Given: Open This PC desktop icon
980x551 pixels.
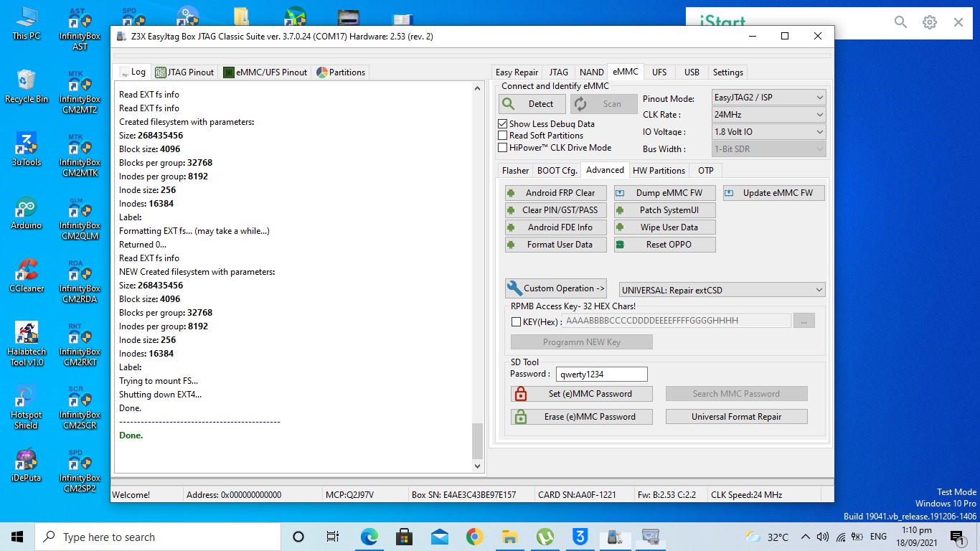Looking at the screenshot, I should (27, 23).
